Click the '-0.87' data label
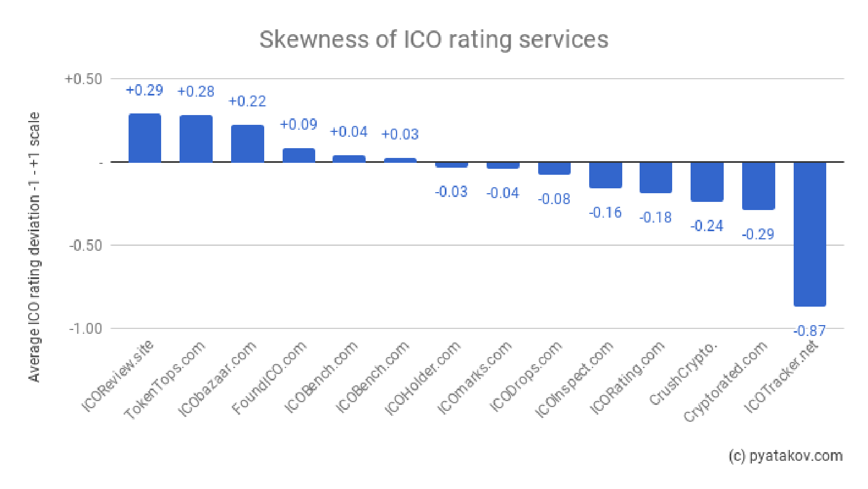The image size is (868, 489). [x=809, y=331]
